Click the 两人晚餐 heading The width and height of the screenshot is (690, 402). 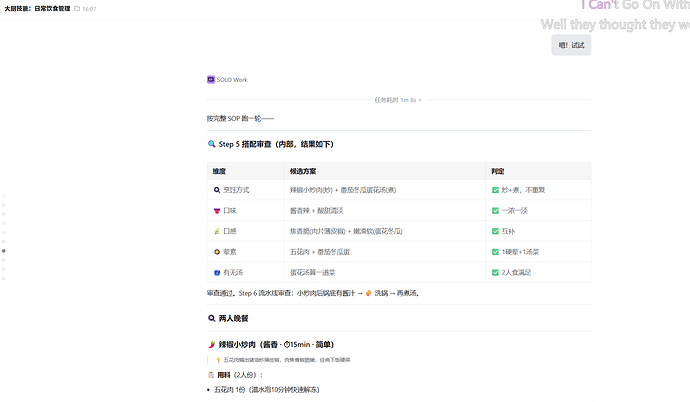[233, 318]
